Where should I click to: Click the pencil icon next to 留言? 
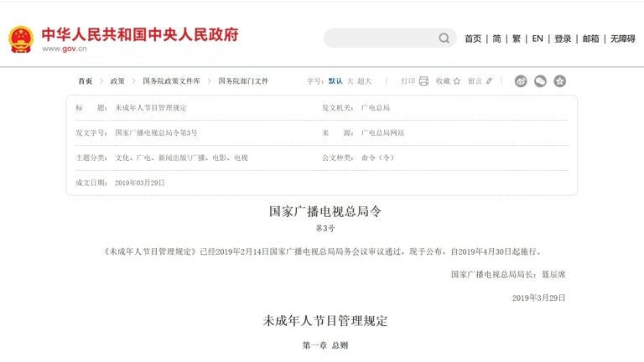point(490,81)
